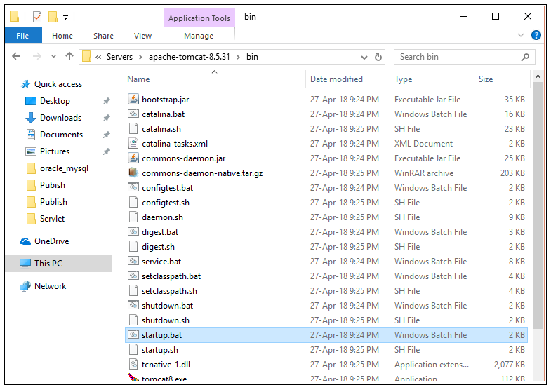Sort by the Size column header
Viewport: 551px width, 392px height.
502,79
